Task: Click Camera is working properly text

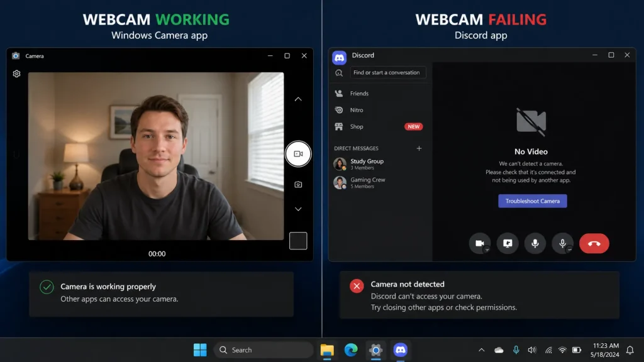Action: (108, 287)
